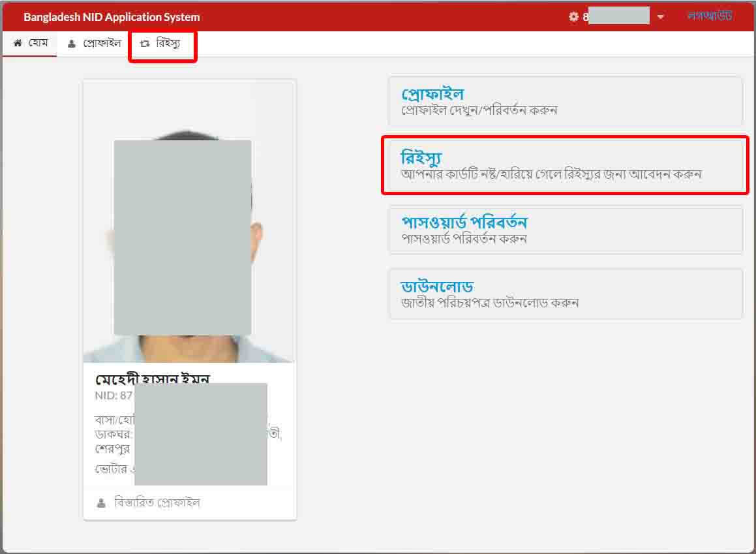
Task: Select the person icon beside প্রোফাইল tab
Action: click(x=71, y=44)
